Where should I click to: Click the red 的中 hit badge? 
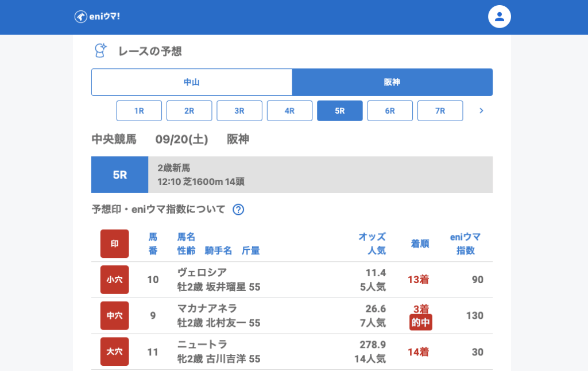click(x=420, y=323)
